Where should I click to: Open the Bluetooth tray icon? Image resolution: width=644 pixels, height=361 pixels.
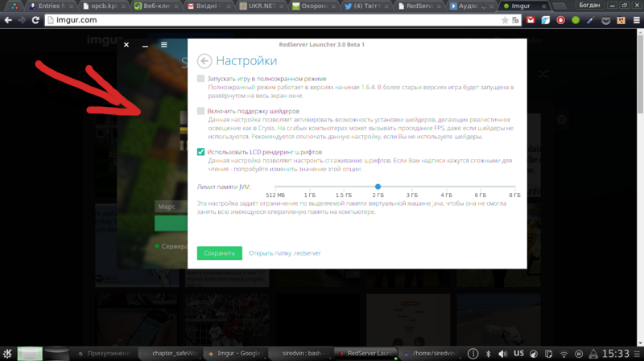tap(488, 354)
